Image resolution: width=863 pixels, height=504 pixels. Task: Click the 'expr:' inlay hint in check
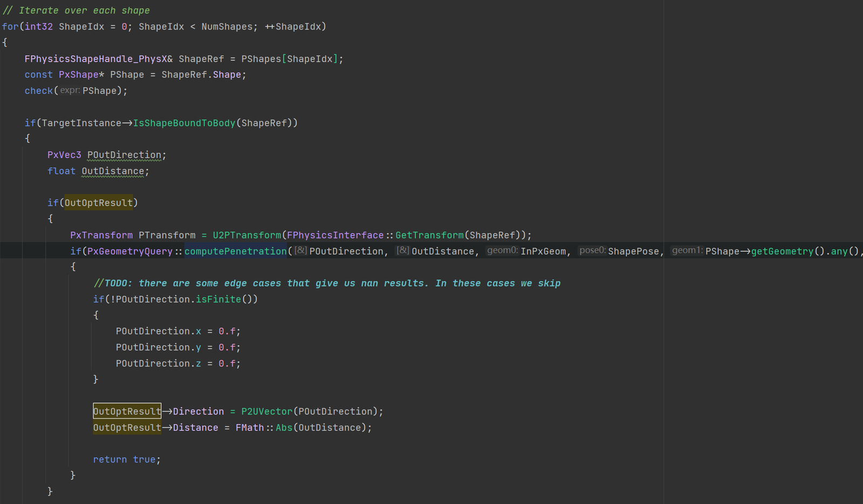coord(70,91)
